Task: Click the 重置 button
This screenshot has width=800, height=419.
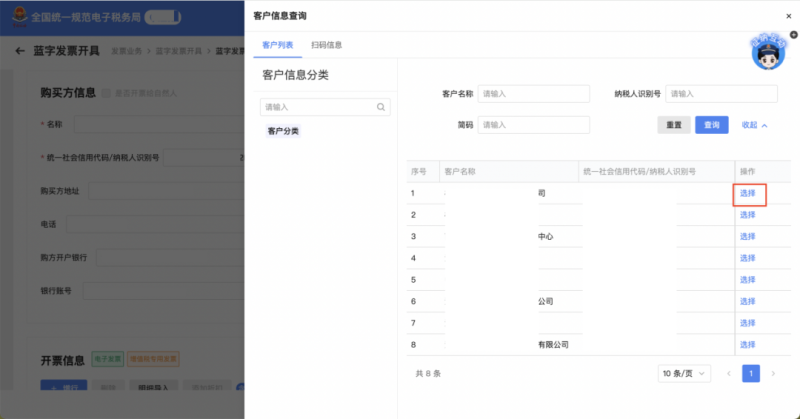Action: (674, 125)
